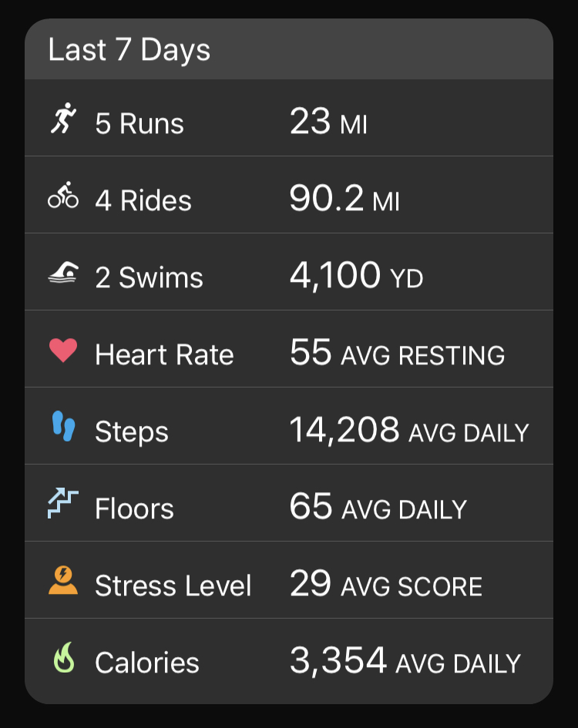The height and width of the screenshot is (728, 578).
Task: Tap the cycling bike icon
Action: click(63, 196)
